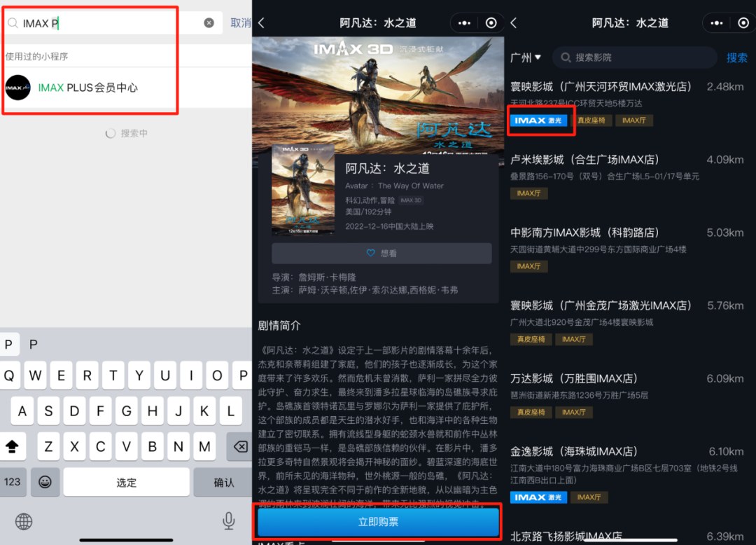
Task: Tap the blue 搜索 button
Action: click(x=736, y=58)
